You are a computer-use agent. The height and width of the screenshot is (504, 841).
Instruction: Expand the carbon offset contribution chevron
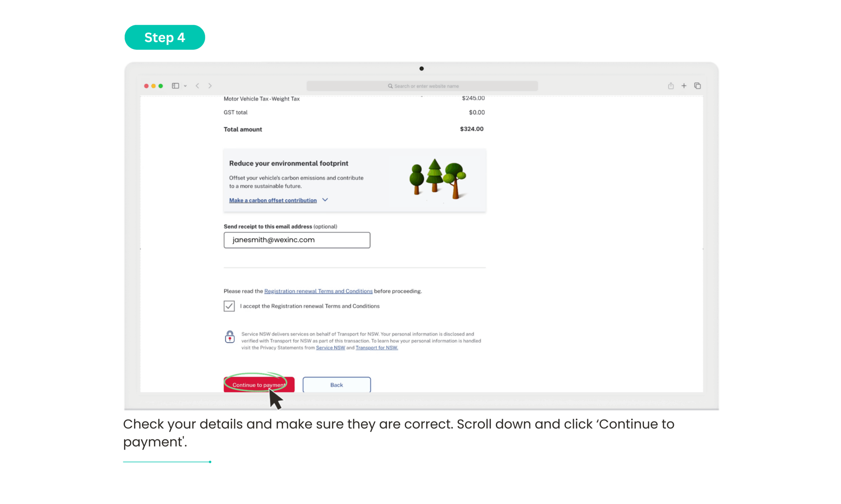click(325, 200)
